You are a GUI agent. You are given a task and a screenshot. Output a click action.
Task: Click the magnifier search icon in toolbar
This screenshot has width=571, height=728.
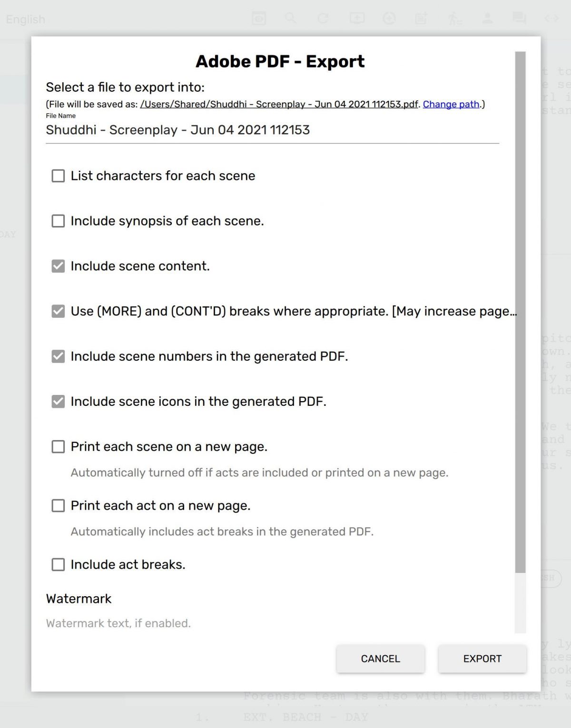click(x=290, y=19)
